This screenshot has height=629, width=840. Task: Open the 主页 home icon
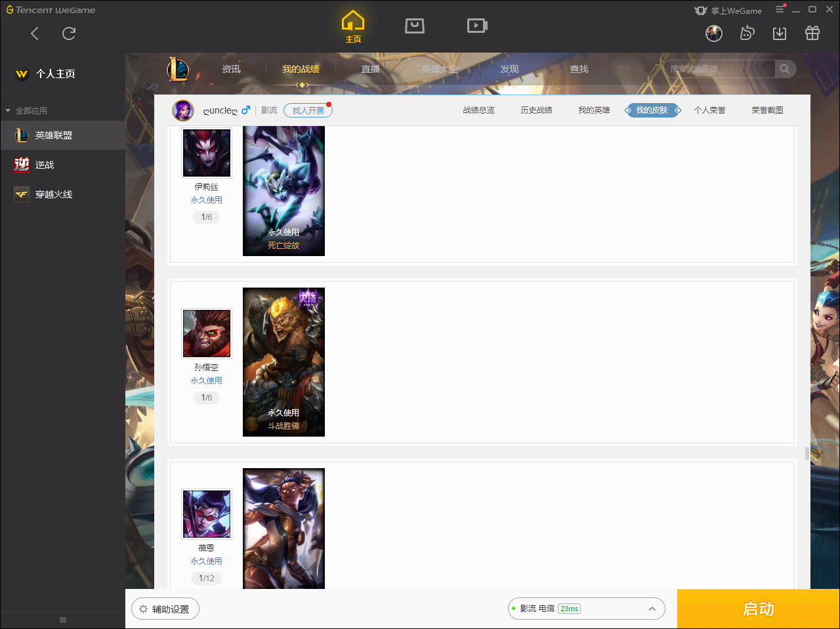[353, 27]
